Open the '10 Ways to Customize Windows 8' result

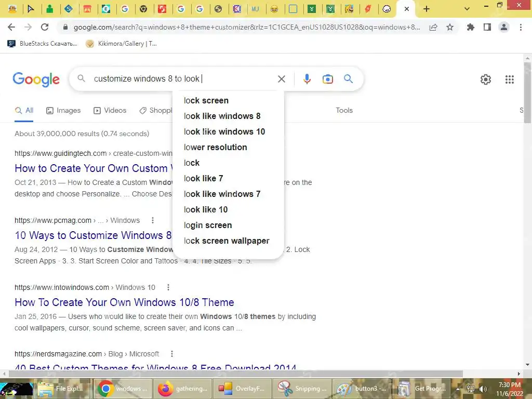click(94, 235)
